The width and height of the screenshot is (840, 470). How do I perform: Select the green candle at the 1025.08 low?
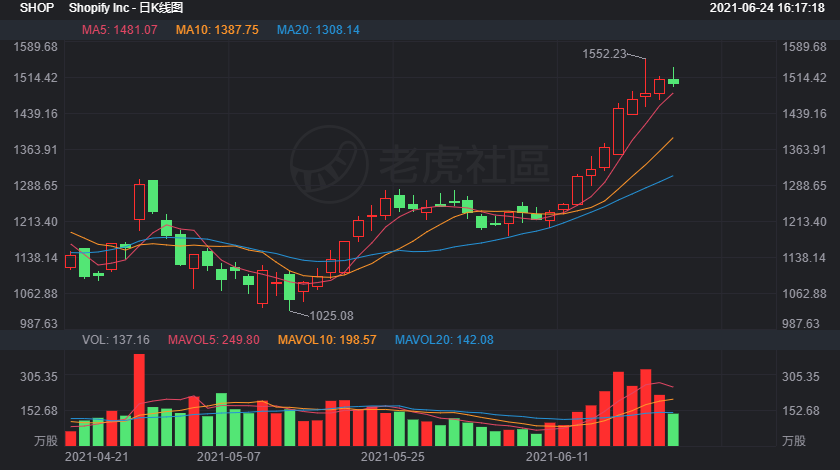click(289, 291)
